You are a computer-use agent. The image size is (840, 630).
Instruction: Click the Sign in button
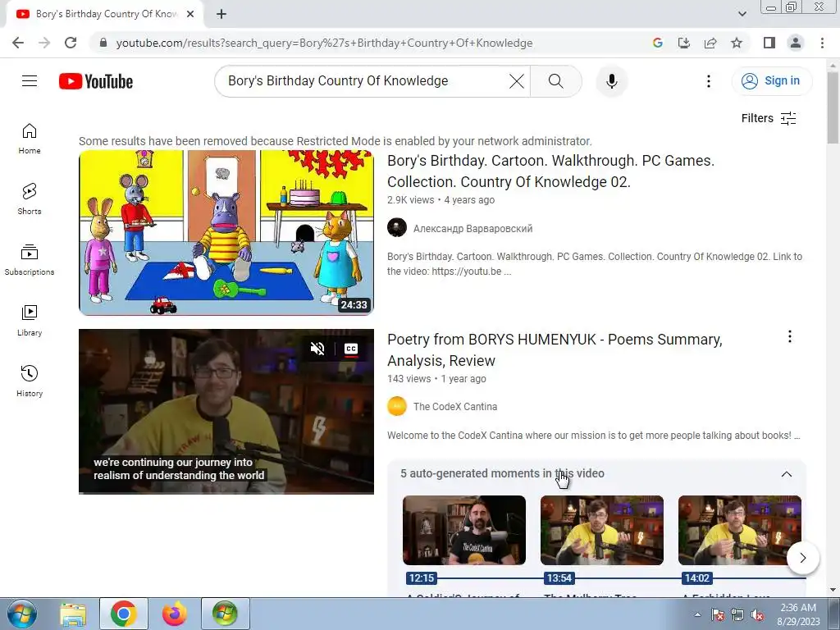pos(771,81)
